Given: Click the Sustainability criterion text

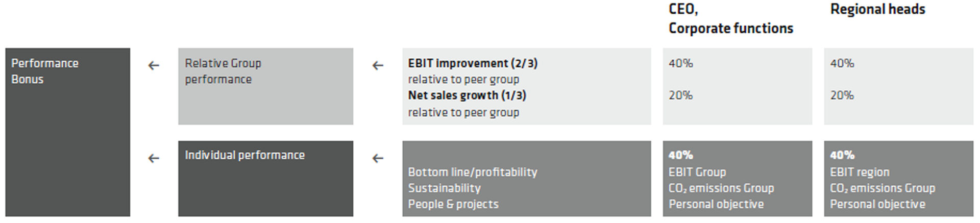Looking at the screenshot, I should (x=444, y=188).
